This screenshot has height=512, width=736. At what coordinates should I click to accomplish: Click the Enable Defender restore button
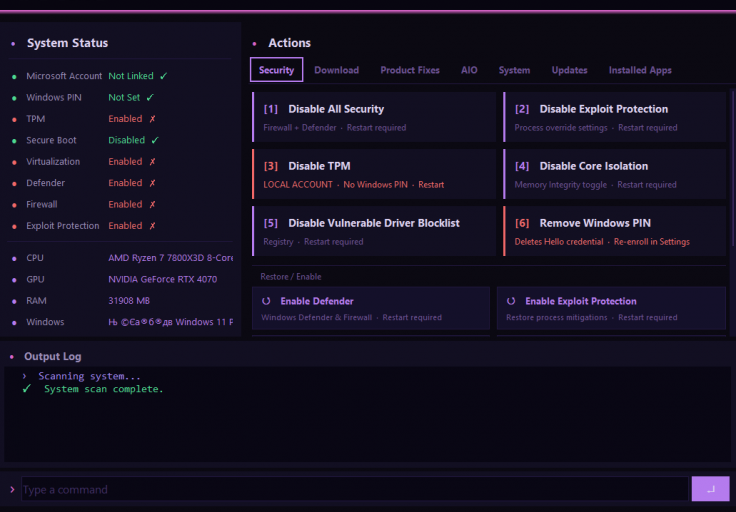pyautogui.click(x=371, y=308)
